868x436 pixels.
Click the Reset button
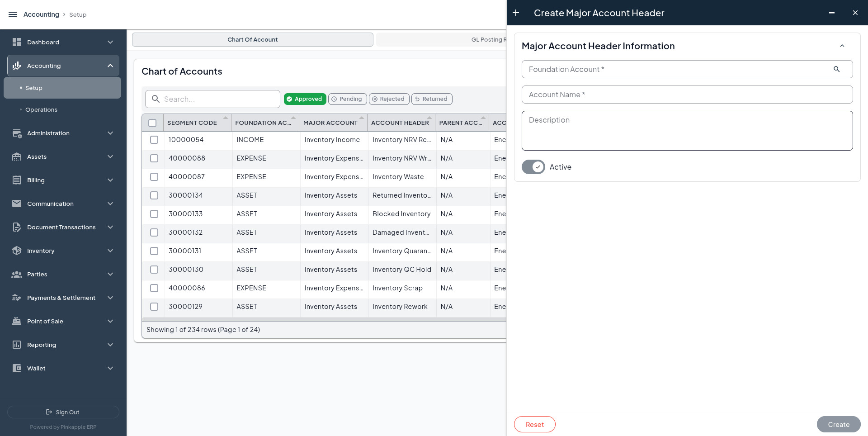(x=534, y=424)
